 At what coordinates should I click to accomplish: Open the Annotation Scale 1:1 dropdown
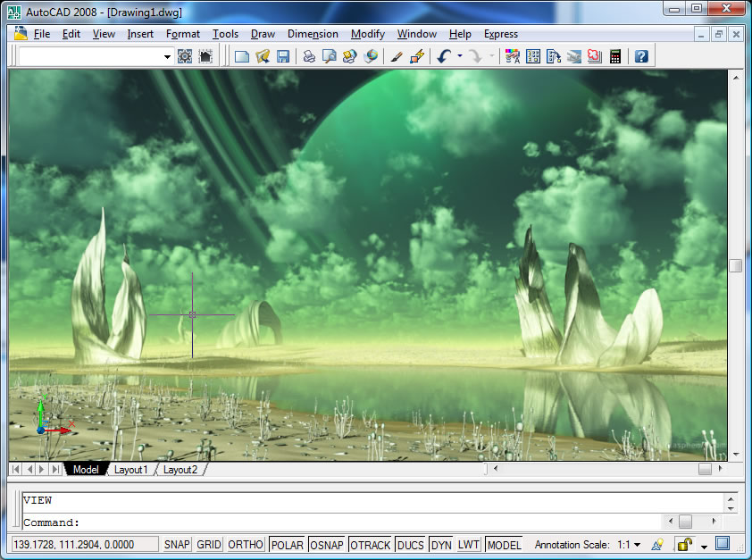pyautogui.click(x=630, y=545)
